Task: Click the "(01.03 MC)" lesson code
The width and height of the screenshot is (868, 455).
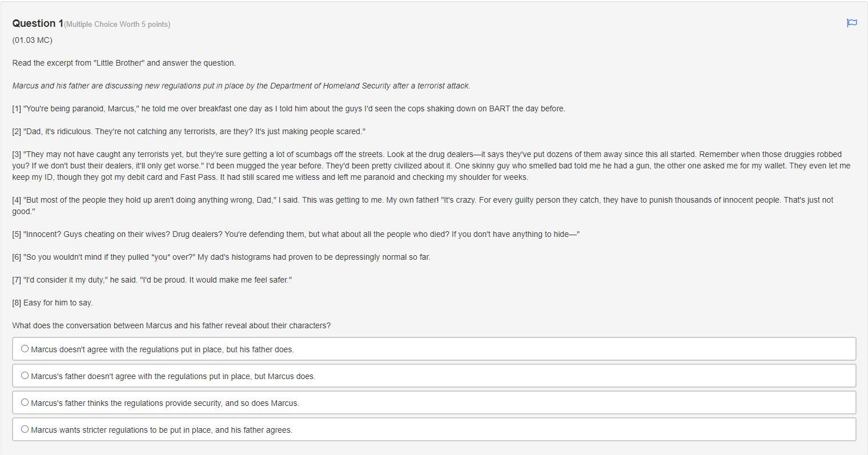Action: pos(32,40)
